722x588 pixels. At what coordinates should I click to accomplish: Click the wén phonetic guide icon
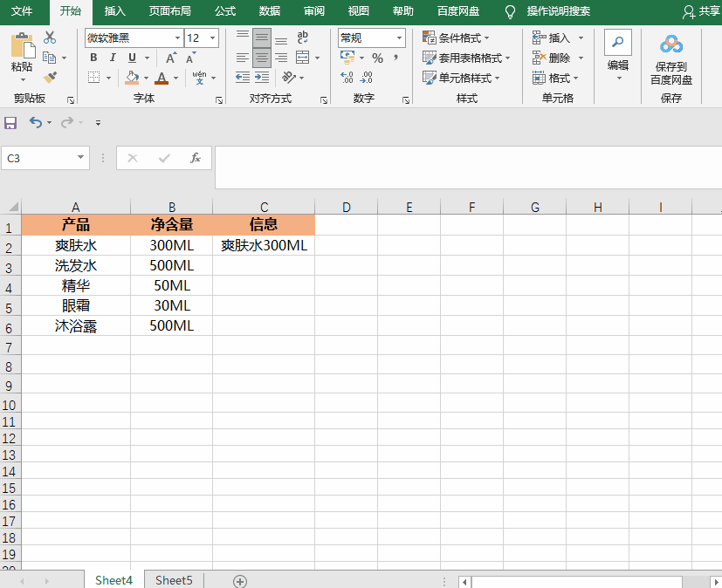199,78
